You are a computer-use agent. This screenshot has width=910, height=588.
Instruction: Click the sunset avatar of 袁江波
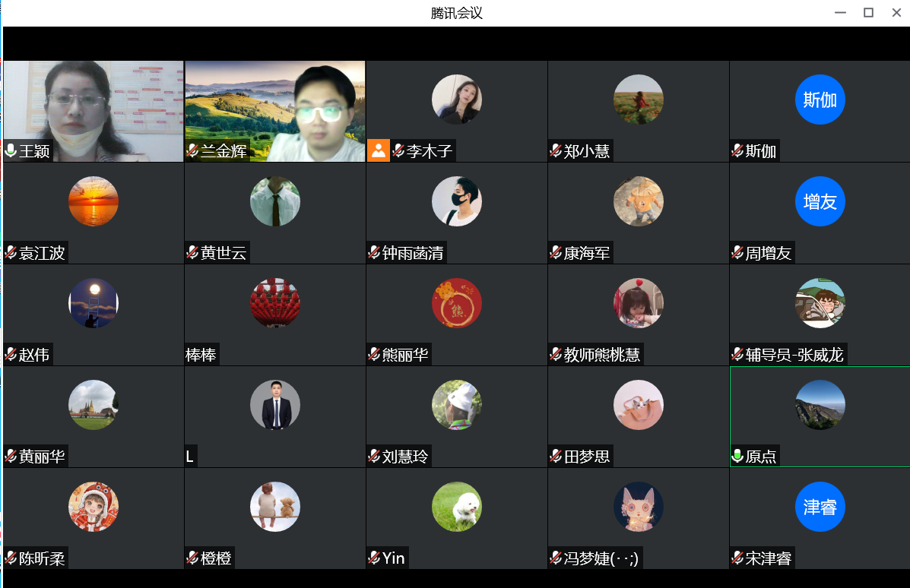(x=94, y=201)
